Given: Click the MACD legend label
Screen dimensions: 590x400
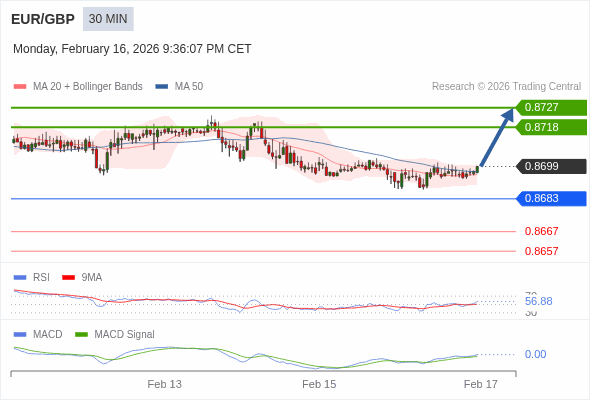Looking at the screenshot, I should click(48, 335).
